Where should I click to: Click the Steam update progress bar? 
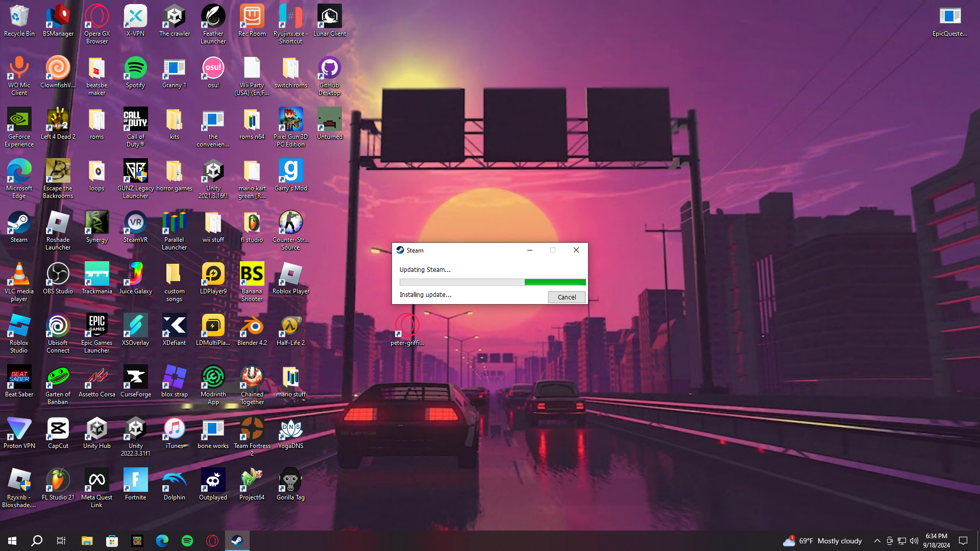pos(492,282)
